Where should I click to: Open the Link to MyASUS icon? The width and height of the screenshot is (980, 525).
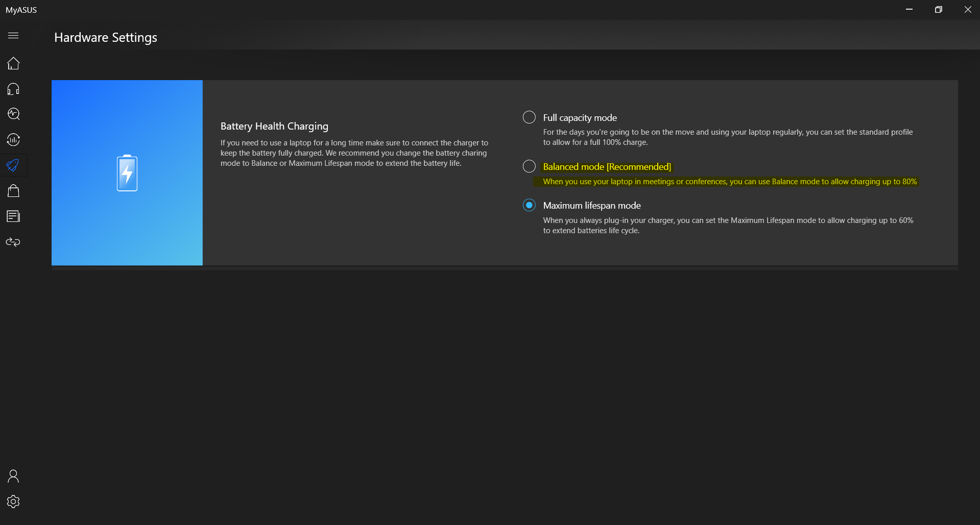pos(13,242)
